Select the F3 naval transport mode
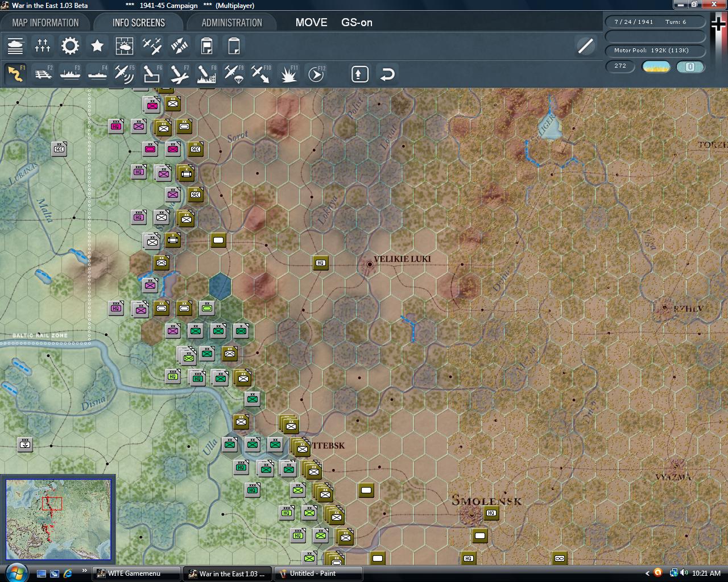The image size is (728, 582). coord(70,73)
